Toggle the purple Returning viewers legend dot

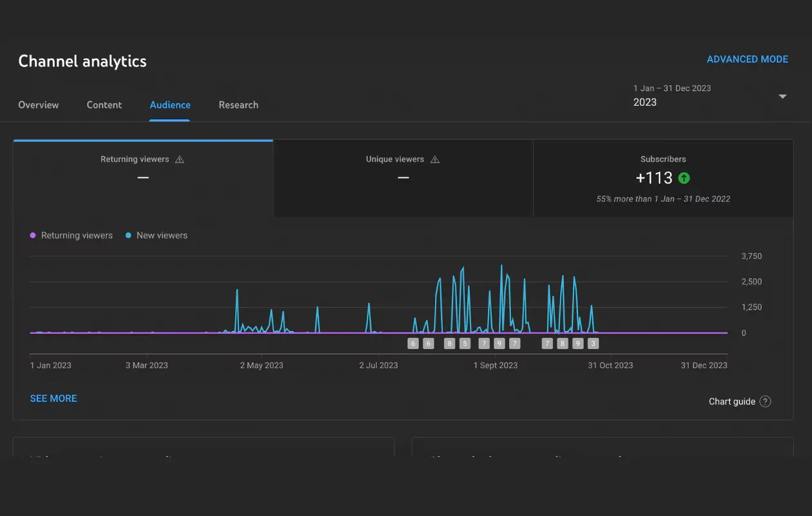(33, 235)
